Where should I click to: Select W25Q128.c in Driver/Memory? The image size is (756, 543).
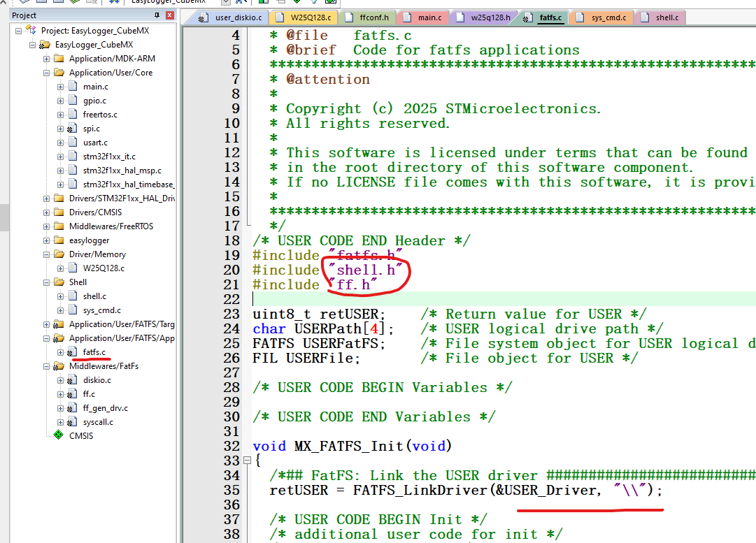pyautogui.click(x=104, y=268)
